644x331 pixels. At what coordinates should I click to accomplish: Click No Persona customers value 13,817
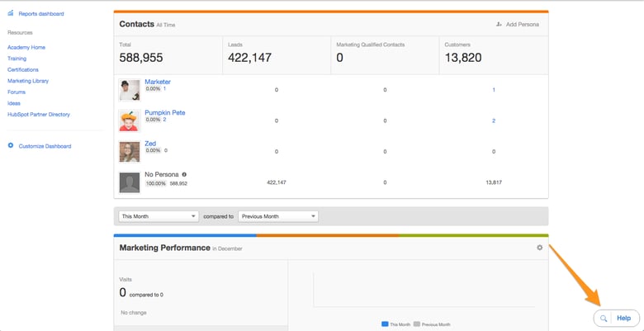tap(494, 182)
